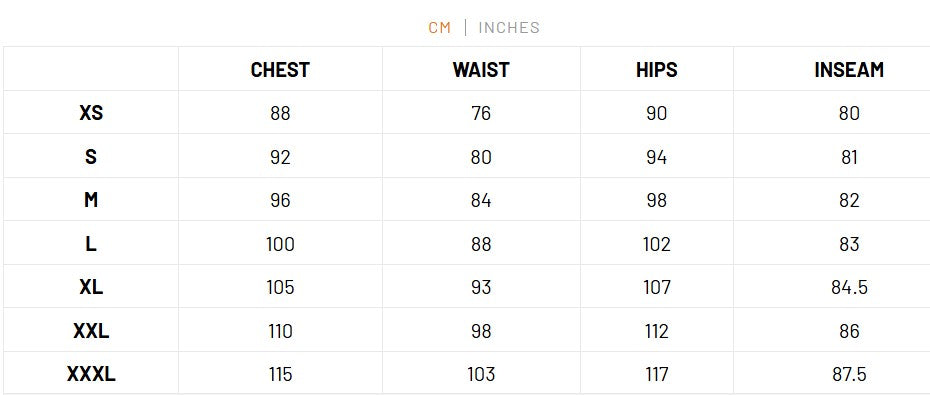Select the L size row label
Viewport: 930px width, 395px height.
(91, 244)
